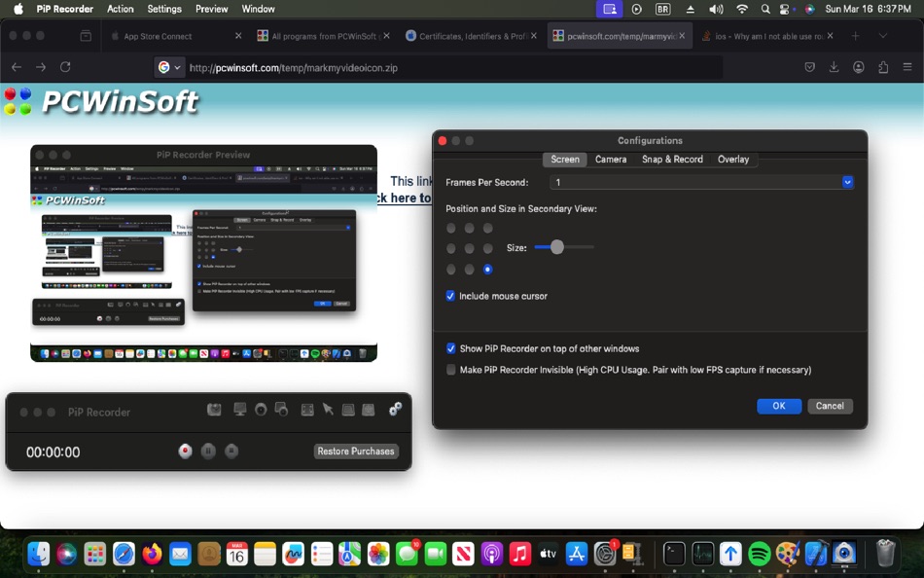Screen dimensions: 924x578
Task: Open the play circle menu bar icon
Action: coord(636,9)
